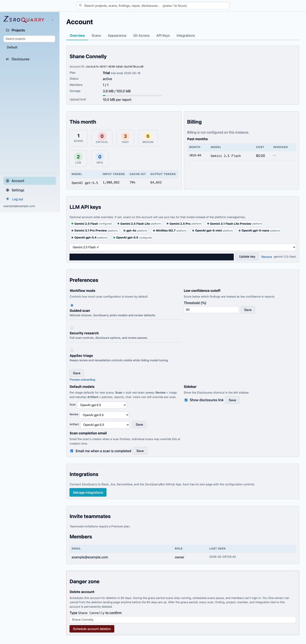Click the Search projects field in sidebar
306x644 pixels.
tap(29, 39)
